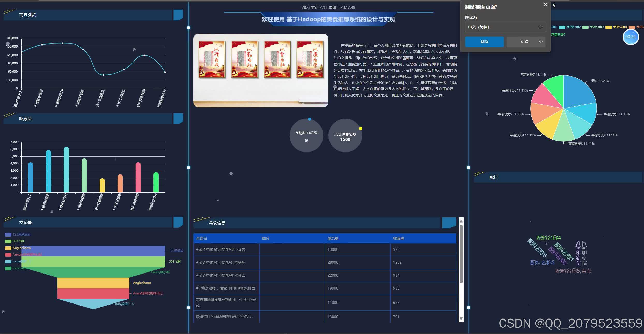
Task: Toggle the 菜谱分类2 legend at top right
Action: point(573,27)
